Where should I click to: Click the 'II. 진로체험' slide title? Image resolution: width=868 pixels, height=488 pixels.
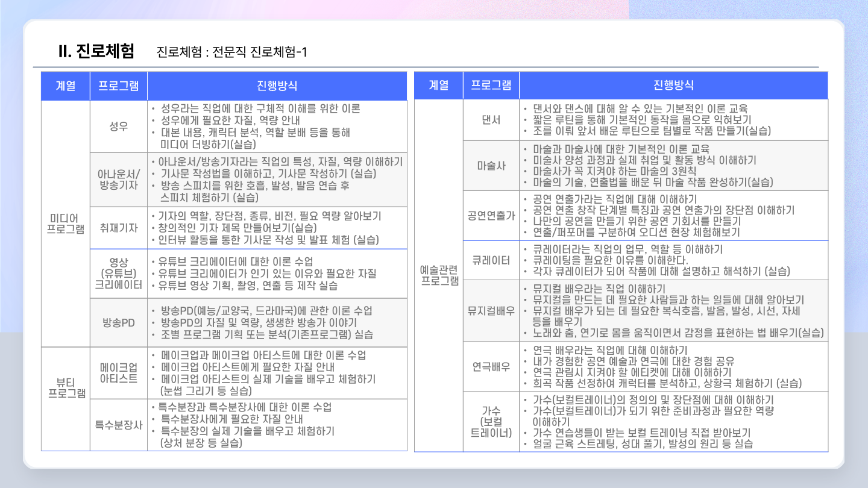tap(96, 51)
